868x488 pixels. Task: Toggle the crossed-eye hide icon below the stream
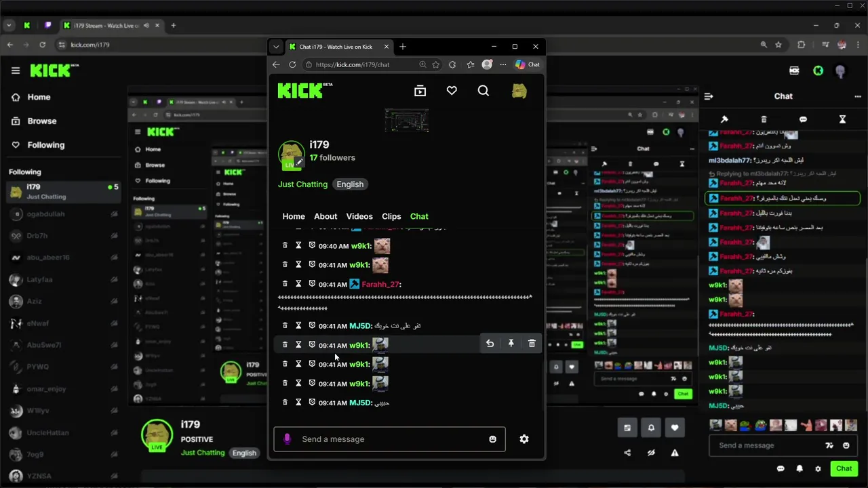(651, 453)
